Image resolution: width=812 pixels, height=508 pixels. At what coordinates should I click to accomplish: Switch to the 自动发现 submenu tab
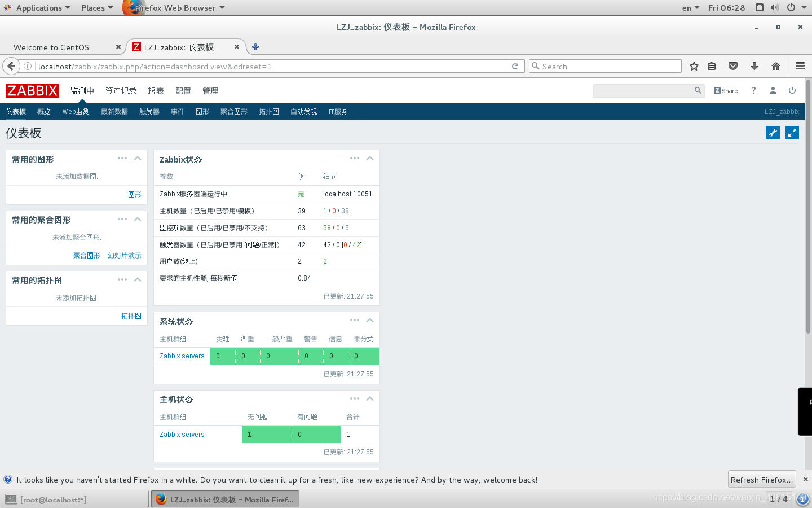304,112
